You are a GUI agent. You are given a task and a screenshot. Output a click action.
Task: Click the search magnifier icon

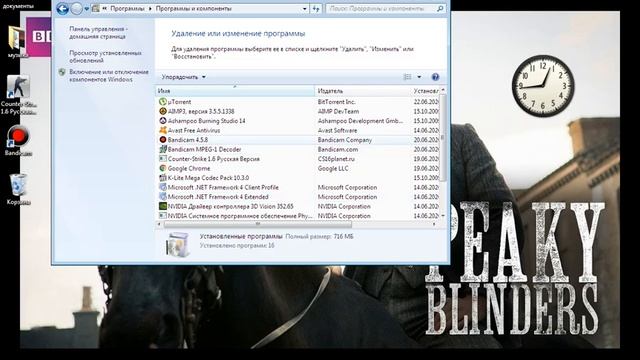tap(440, 9)
